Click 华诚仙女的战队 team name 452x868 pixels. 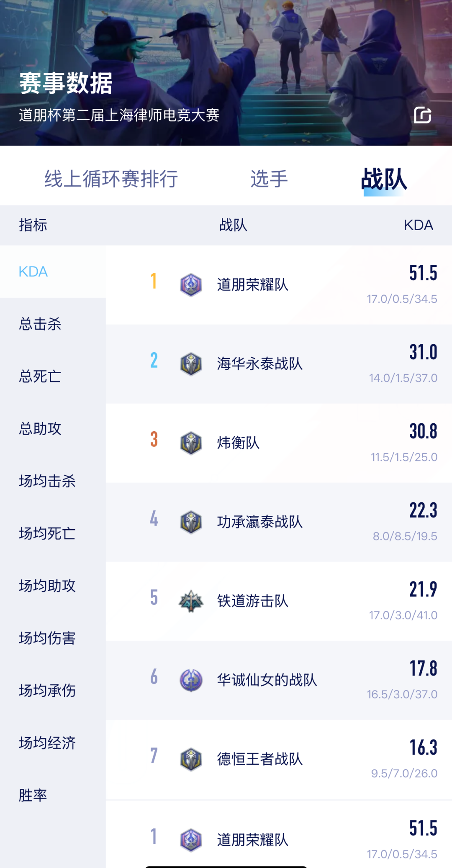(267, 680)
